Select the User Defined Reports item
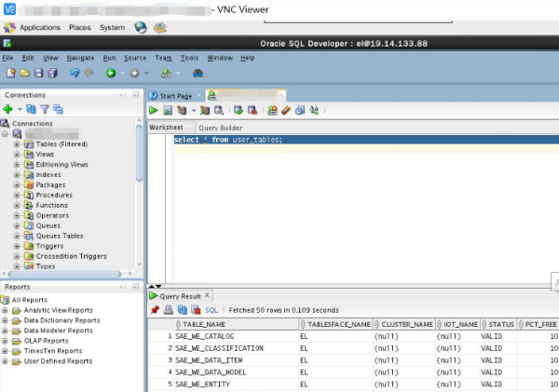The image size is (559, 392). pos(58,361)
